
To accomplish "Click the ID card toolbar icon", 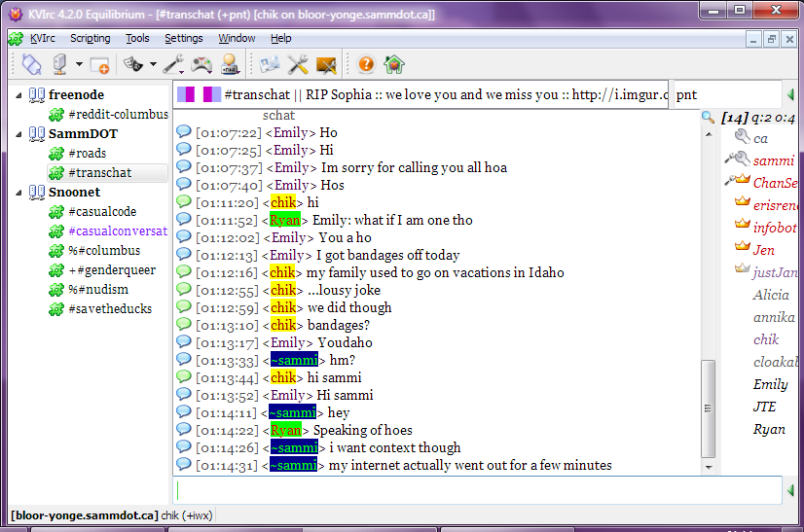I will click(270, 64).
